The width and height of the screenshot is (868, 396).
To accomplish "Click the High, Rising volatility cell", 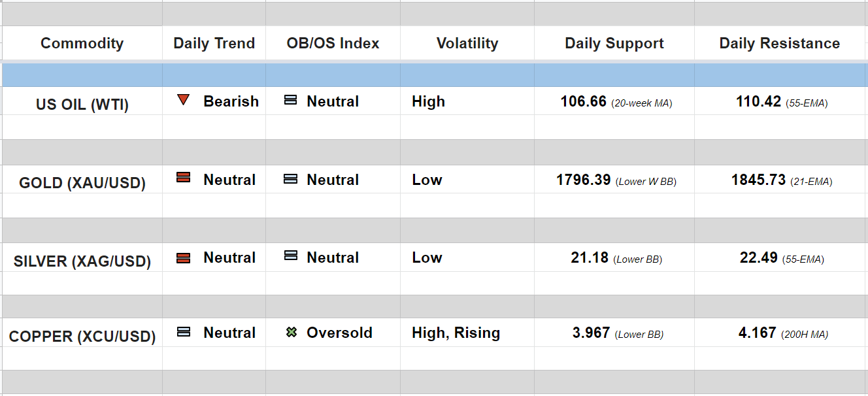I will click(456, 333).
